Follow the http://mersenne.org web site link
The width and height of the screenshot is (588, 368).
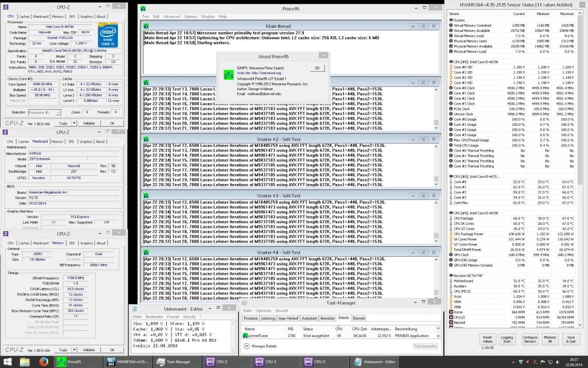click(266, 73)
